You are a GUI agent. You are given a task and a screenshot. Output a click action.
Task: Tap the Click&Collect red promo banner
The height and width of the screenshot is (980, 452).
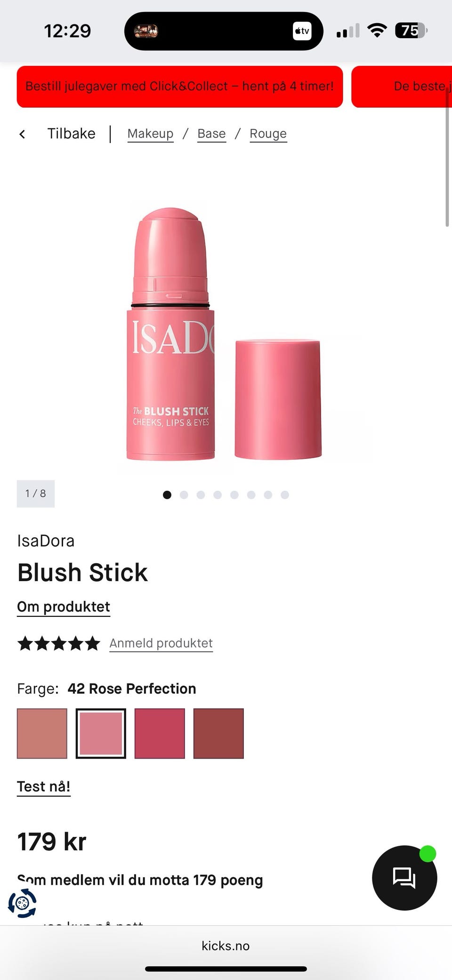[180, 87]
